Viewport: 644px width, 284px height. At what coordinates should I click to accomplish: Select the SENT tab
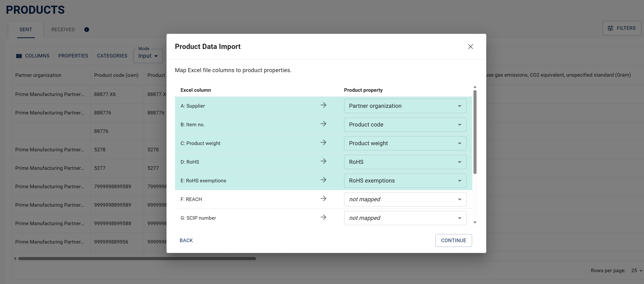click(26, 30)
